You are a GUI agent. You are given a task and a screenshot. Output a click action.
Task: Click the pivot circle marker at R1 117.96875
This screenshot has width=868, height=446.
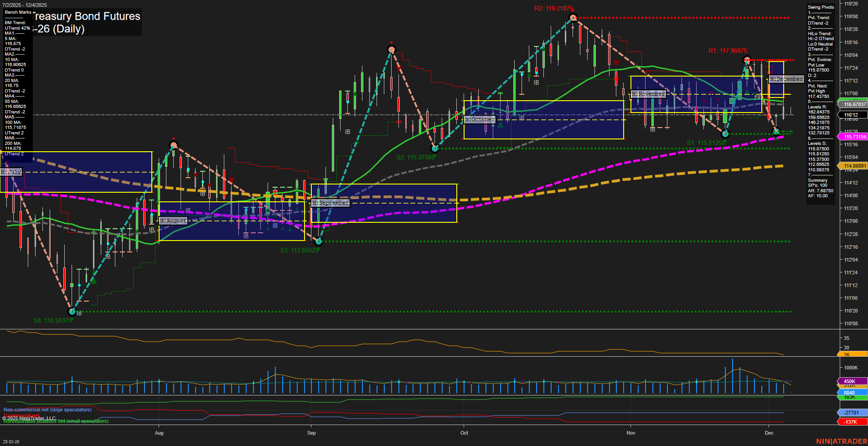[x=747, y=59]
